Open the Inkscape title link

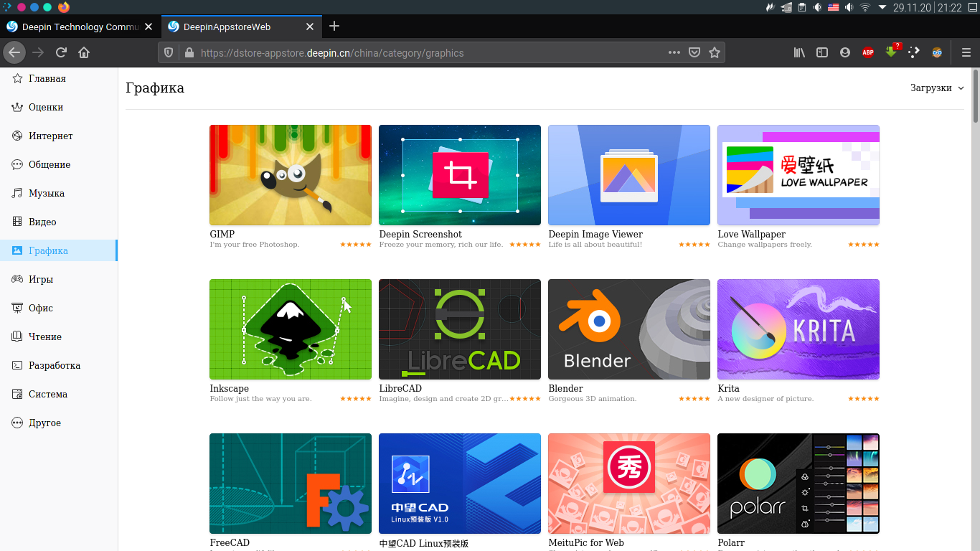229,388
